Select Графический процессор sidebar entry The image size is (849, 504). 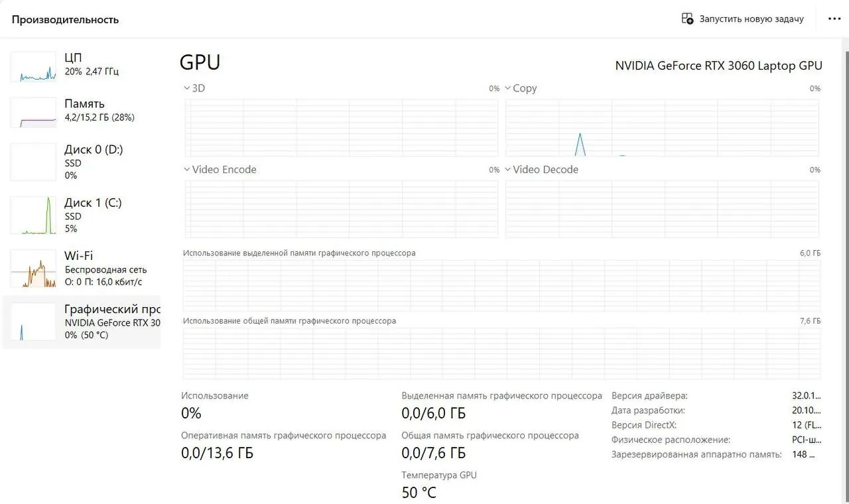(82, 322)
